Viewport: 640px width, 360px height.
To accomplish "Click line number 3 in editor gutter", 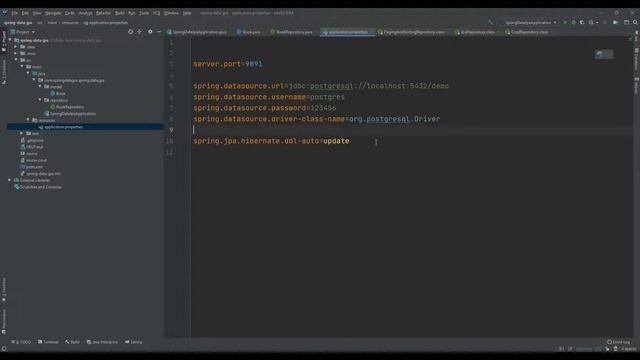I will point(171,64).
